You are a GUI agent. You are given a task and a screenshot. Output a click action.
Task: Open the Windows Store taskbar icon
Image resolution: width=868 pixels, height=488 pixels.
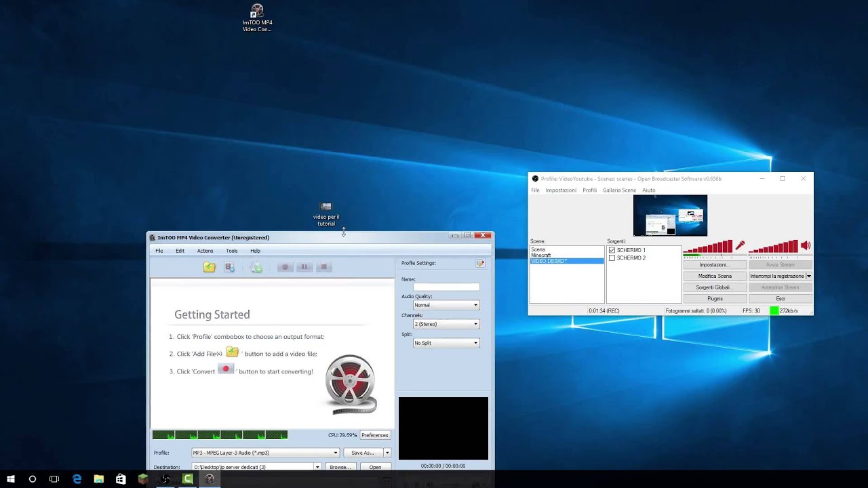click(x=121, y=479)
